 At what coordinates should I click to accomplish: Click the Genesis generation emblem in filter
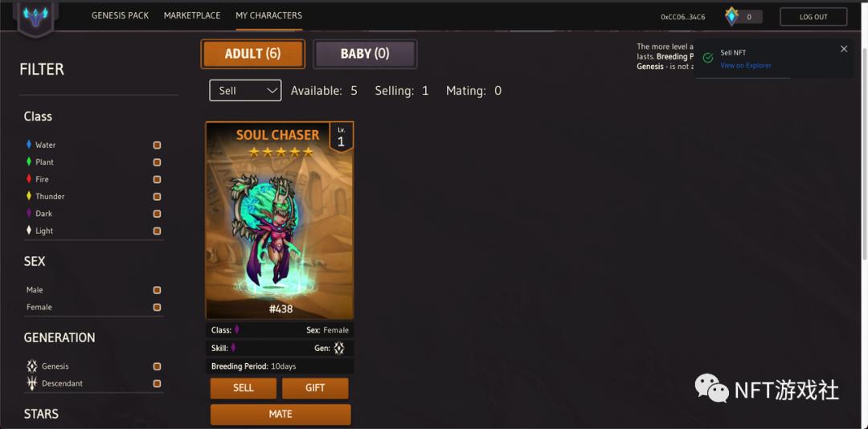coord(32,366)
